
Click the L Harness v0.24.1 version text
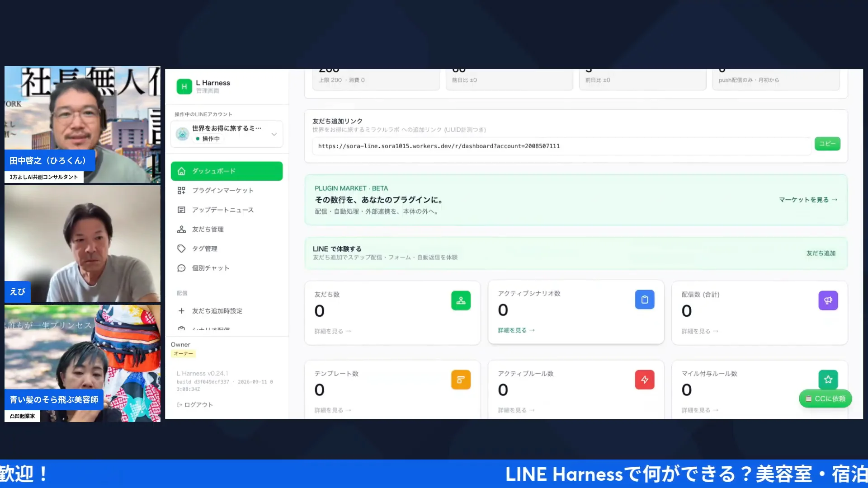click(x=202, y=374)
